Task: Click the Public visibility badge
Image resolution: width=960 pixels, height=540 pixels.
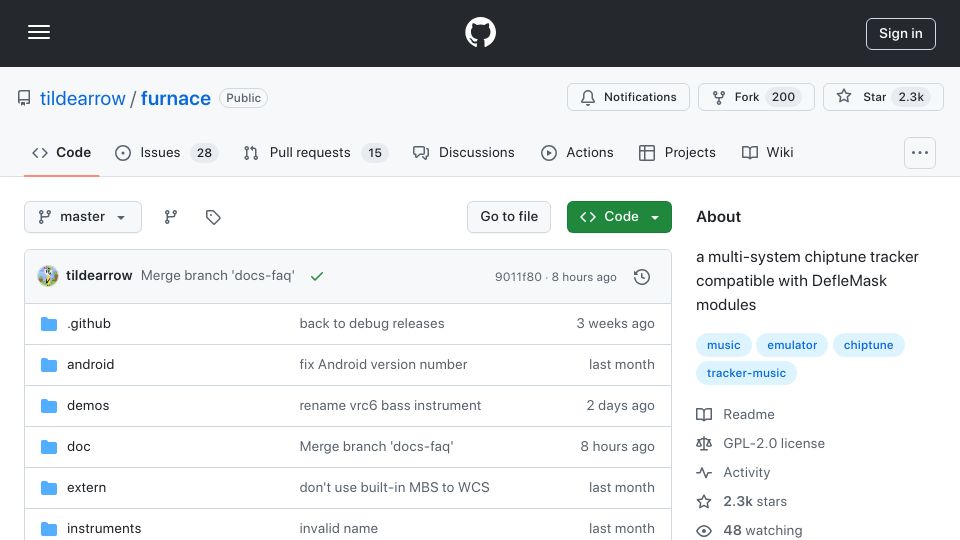Action: tap(243, 98)
